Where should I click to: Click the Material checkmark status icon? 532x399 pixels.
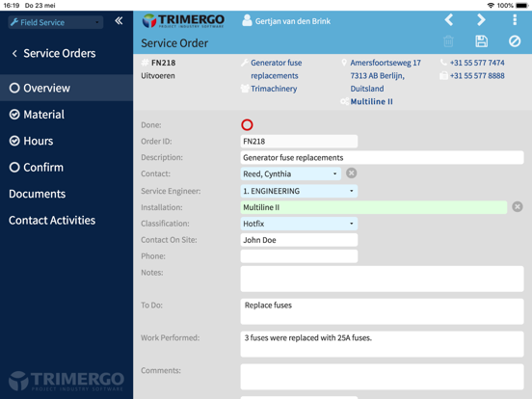click(14, 115)
